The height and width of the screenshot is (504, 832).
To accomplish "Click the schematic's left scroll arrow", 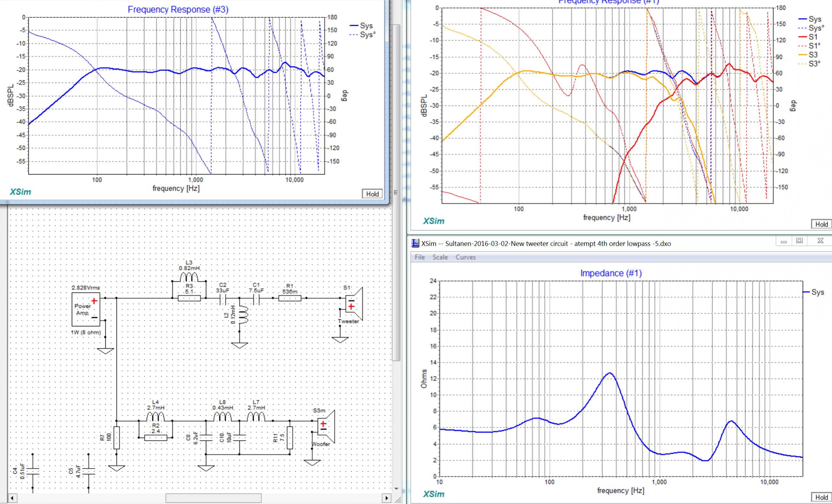I will pyautogui.click(x=12, y=498).
